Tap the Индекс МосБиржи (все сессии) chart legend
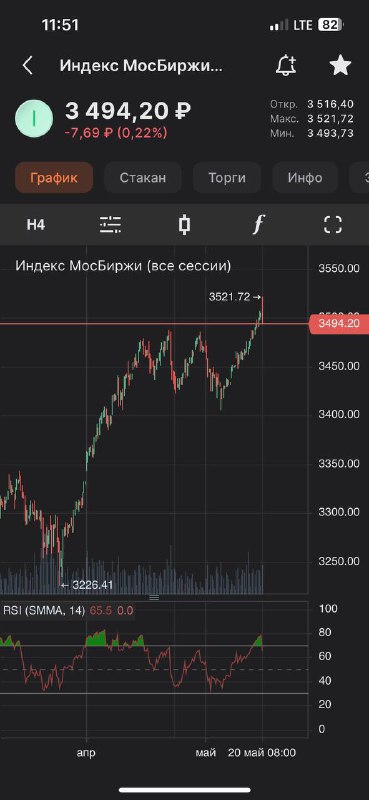Image resolution: width=369 pixels, height=800 pixels. point(123,266)
